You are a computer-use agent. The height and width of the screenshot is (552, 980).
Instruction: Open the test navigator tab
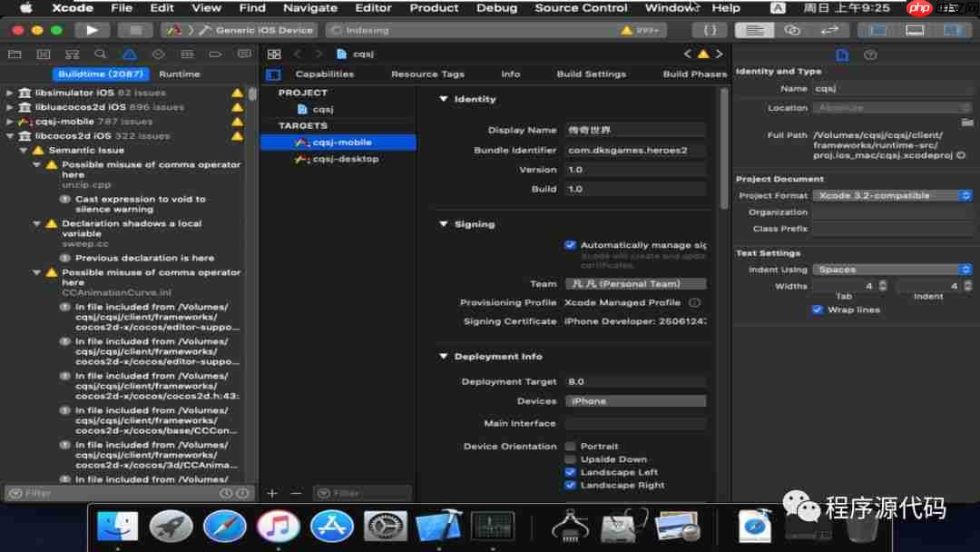coord(158,54)
